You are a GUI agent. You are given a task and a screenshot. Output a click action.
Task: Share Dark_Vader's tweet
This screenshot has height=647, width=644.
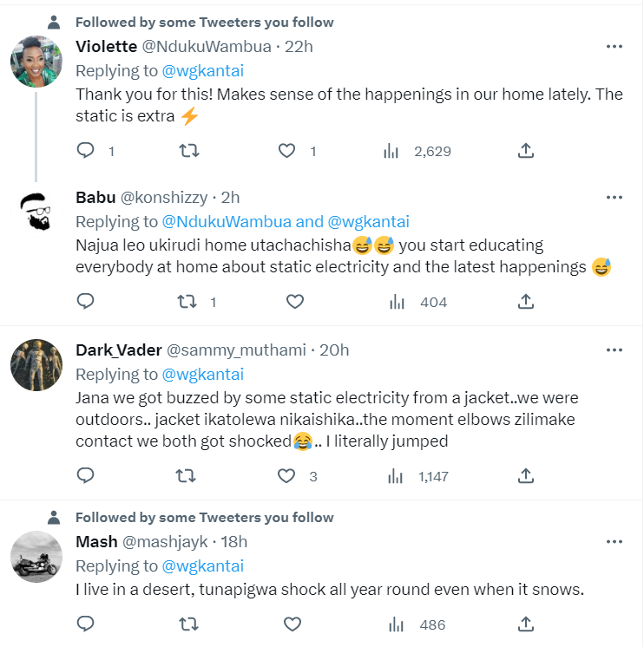tap(525, 475)
